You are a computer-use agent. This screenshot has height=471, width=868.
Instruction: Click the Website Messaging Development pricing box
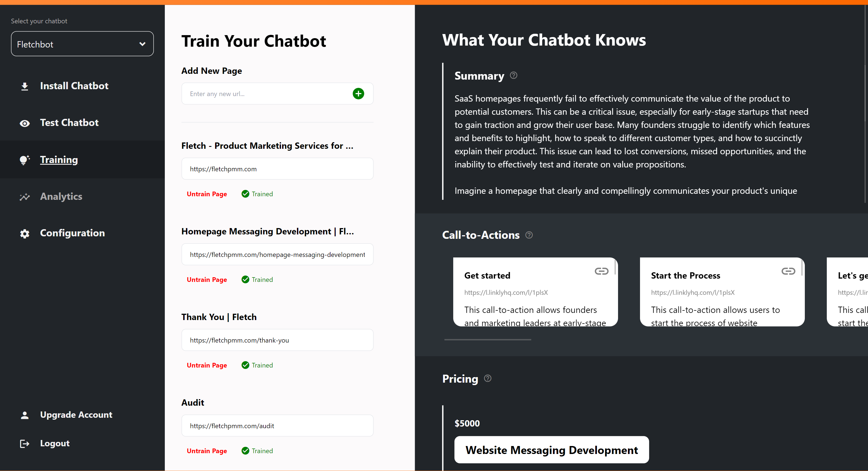pyautogui.click(x=551, y=450)
